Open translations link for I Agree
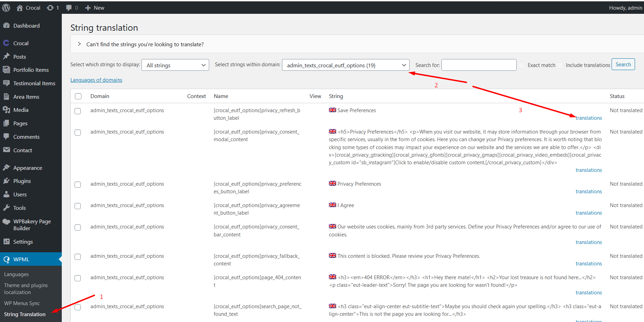The width and height of the screenshot is (644, 322). click(589, 213)
